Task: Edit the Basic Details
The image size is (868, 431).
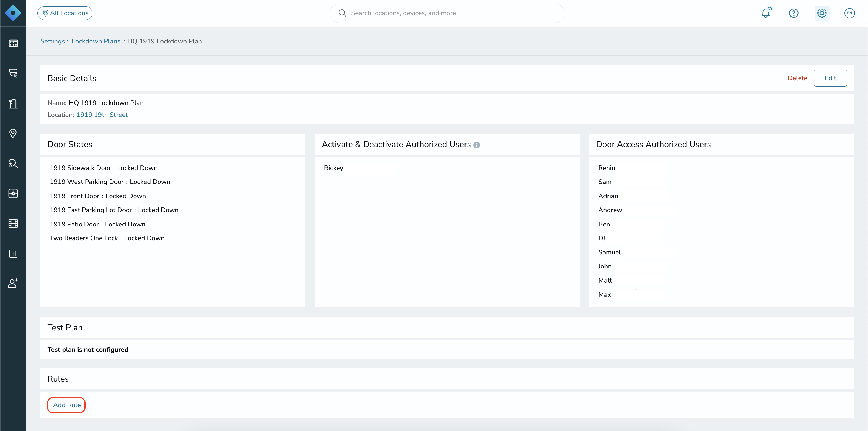Action: pyautogui.click(x=830, y=78)
